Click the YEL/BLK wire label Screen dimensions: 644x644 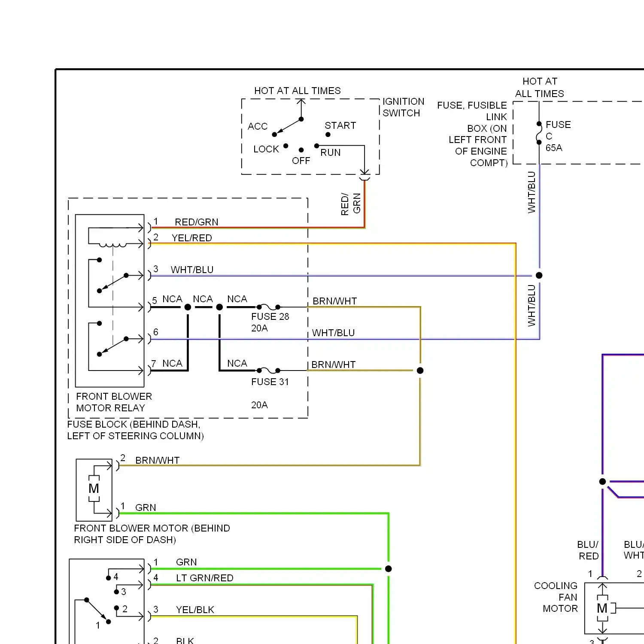[x=195, y=610]
